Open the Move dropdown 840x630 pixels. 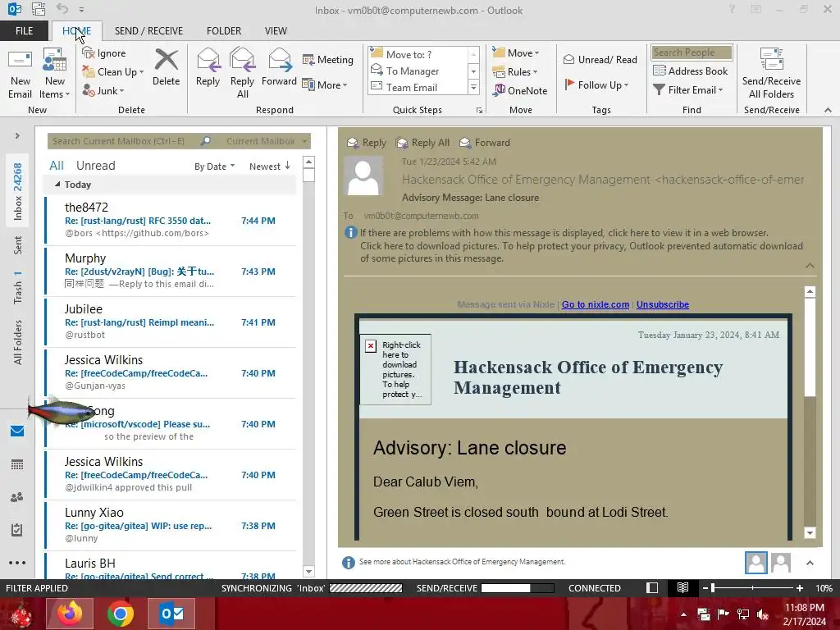pos(516,53)
